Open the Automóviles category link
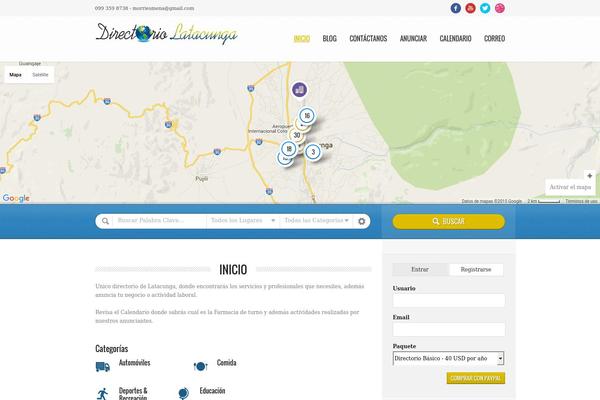The height and width of the screenshot is (400, 600). (134, 362)
